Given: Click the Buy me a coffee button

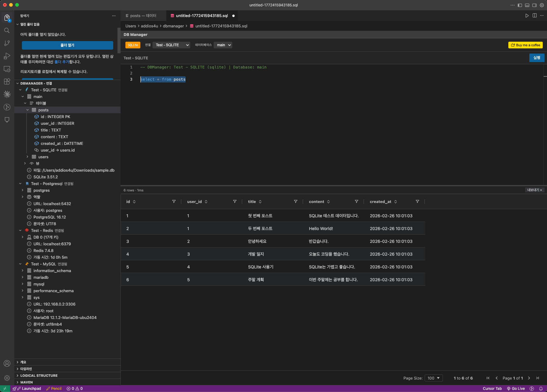Looking at the screenshot, I should point(525,45).
